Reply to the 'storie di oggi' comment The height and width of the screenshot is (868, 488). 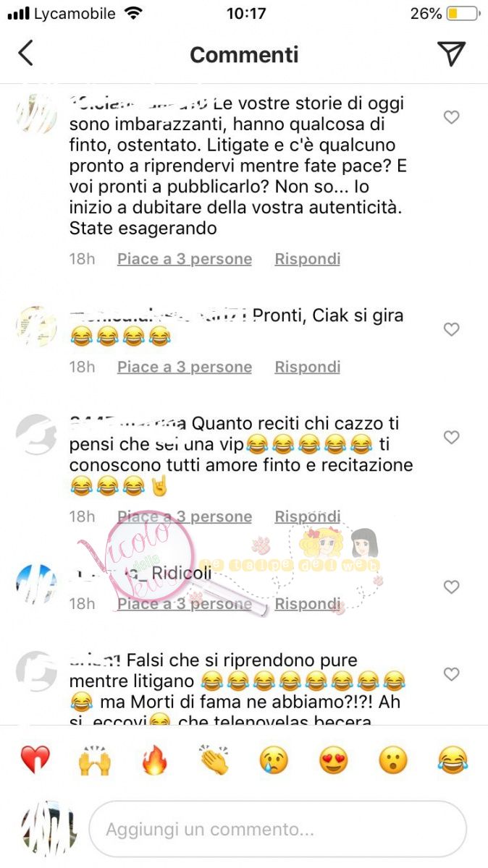tap(307, 259)
